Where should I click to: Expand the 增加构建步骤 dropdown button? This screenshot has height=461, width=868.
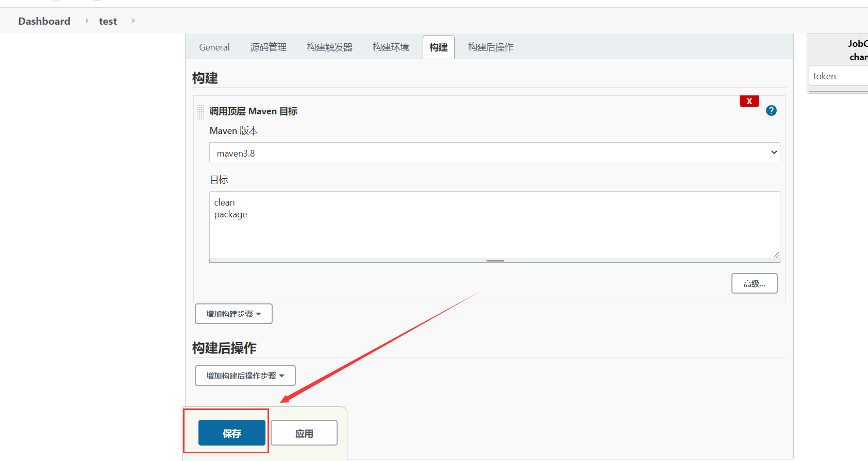[x=233, y=314]
